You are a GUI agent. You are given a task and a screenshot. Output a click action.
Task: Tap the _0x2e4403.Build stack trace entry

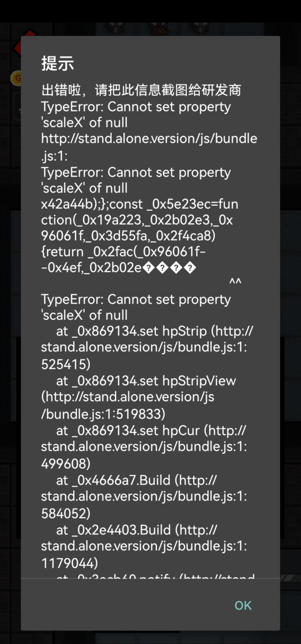136,530
